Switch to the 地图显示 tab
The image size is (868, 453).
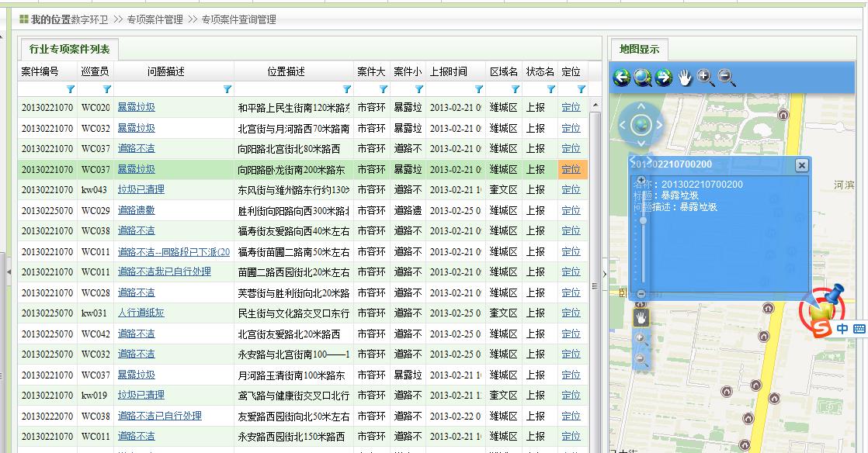(640, 49)
